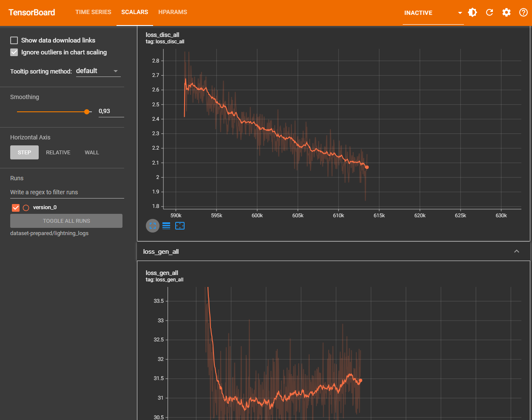
Task: Toggle the dark mode theme icon
Action: click(472, 12)
